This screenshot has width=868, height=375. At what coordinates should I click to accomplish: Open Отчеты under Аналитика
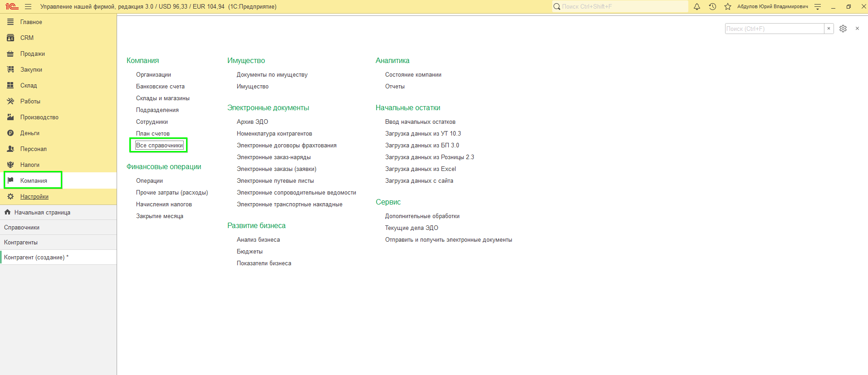click(395, 86)
